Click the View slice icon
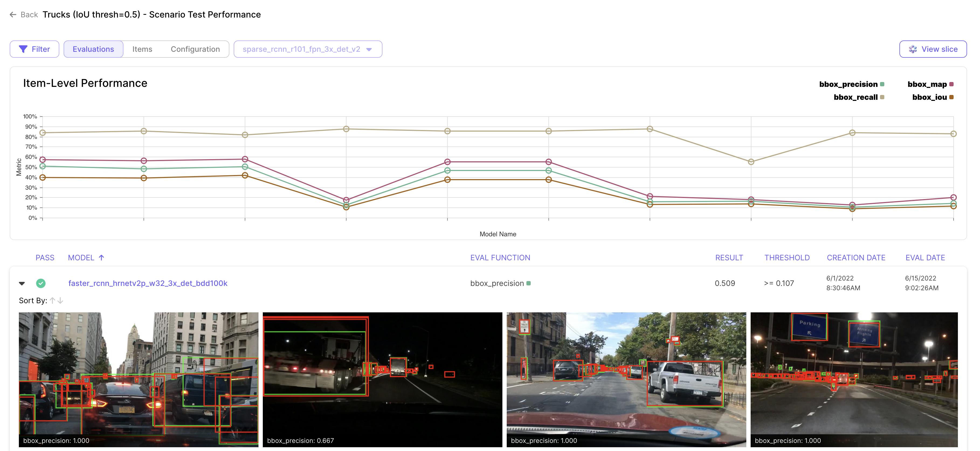The height and width of the screenshot is (451, 980). point(913,49)
